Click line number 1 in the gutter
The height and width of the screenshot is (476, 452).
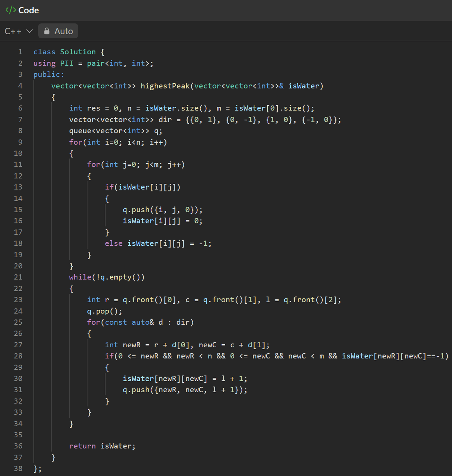[20, 52]
